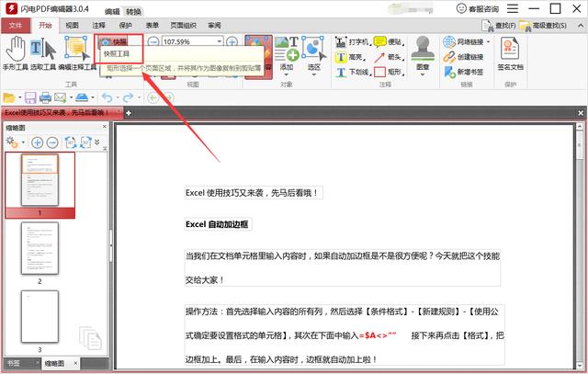Viewport: 588px width, 374px height.
Task: Click the Open folder icon in quick toolbar
Action: [9, 98]
